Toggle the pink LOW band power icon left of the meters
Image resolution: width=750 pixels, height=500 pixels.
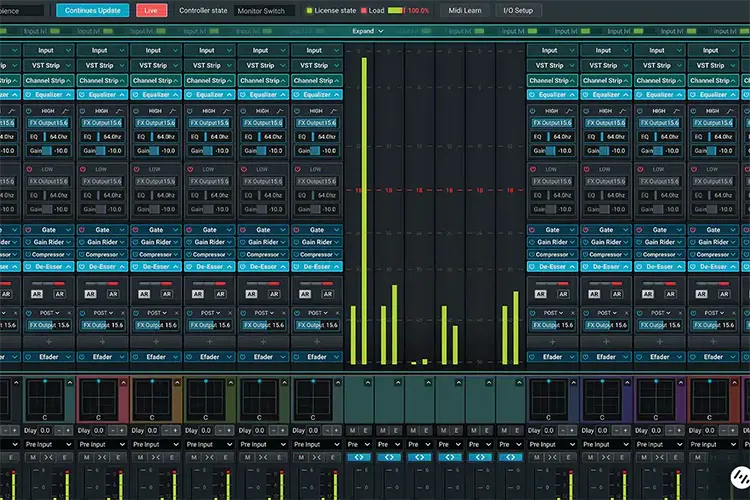298,169
